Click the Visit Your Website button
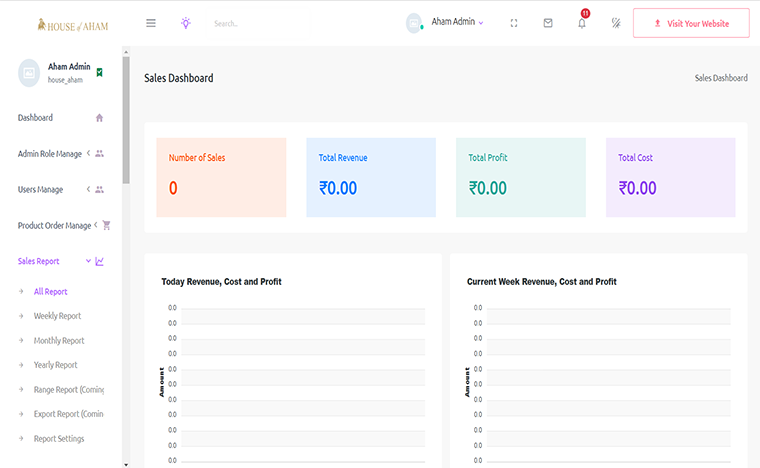760x468 pixels. tap(691, 23)
